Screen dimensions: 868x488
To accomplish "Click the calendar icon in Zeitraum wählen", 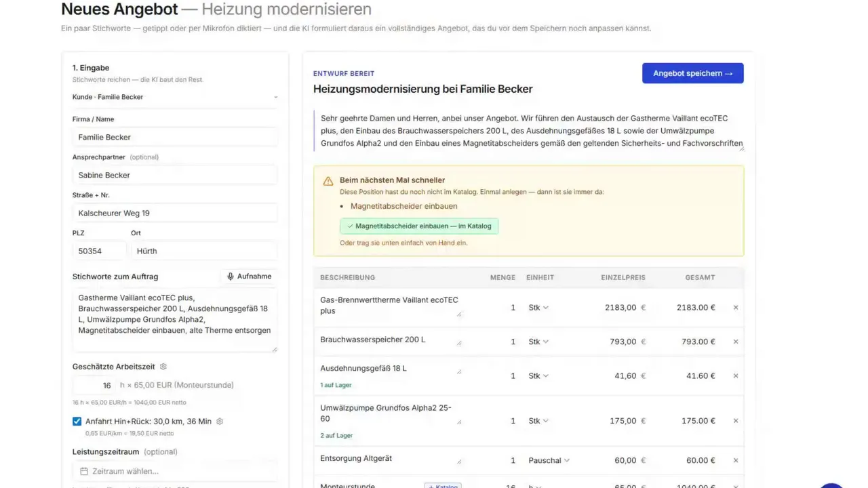I will coord(84,471).
